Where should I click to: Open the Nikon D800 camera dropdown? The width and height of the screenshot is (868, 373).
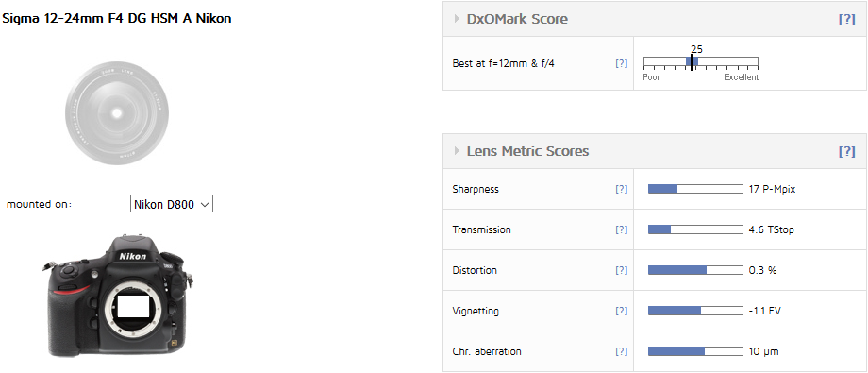pyautogui.click(x=172, y=205)
